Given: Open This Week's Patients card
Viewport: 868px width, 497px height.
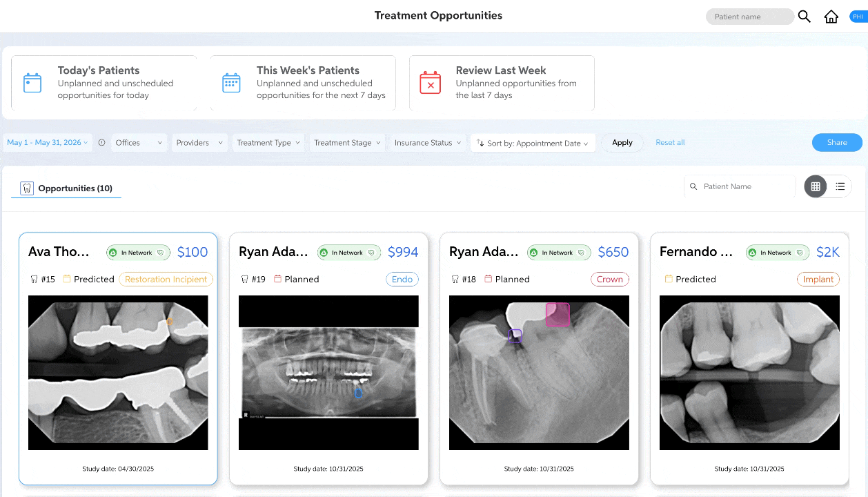Looking at the screenshot, I should (x=303, y=83).
